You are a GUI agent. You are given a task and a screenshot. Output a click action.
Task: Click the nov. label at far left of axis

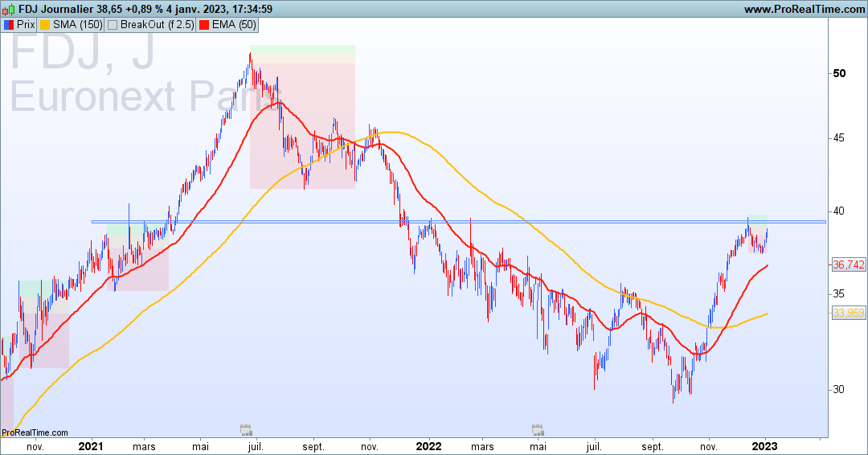point(35,447)
